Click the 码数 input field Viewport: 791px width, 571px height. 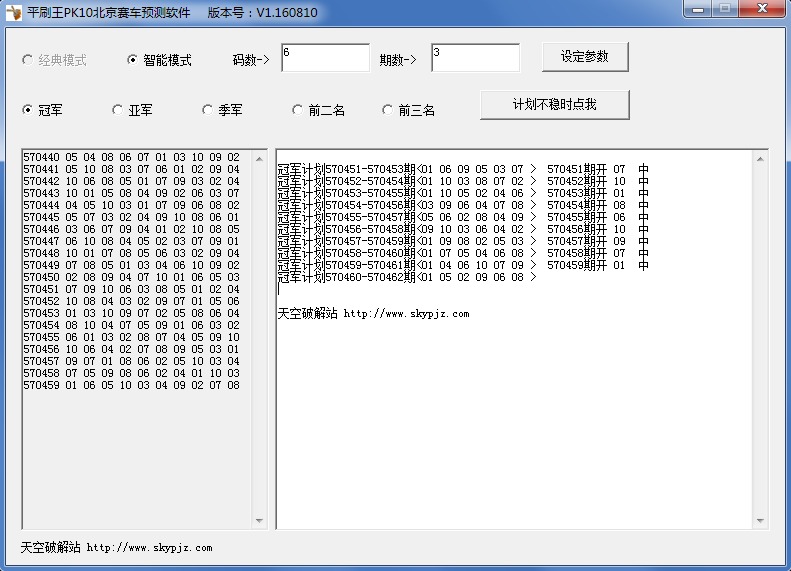coord(325,58)
